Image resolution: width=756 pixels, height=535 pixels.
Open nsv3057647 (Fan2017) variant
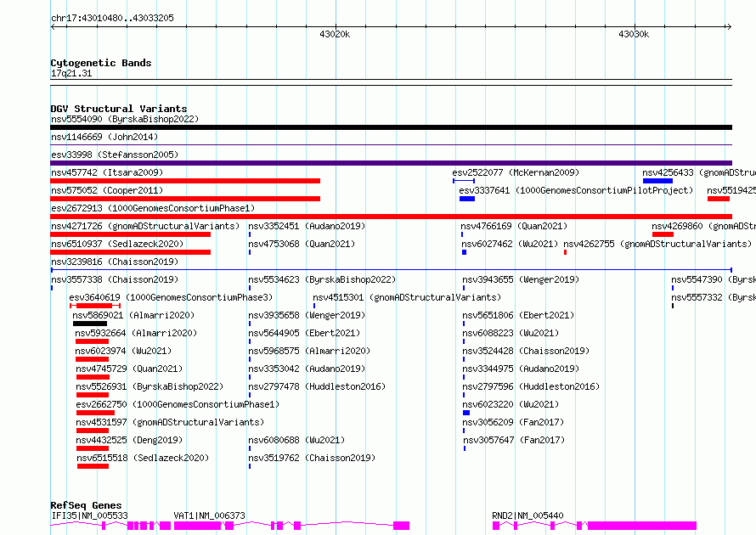pyautogui.click(x=514, y=440)
